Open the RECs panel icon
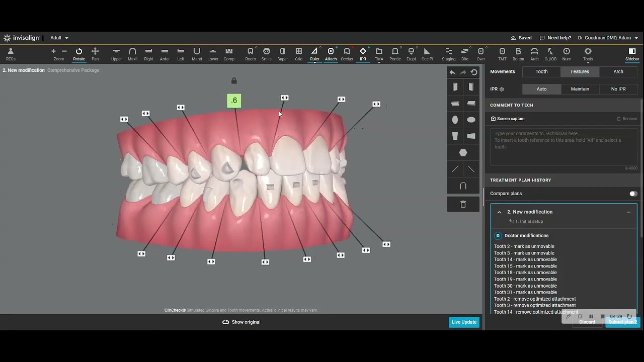 (11, 54)
